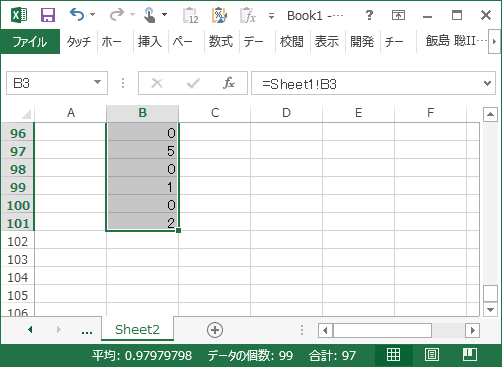
Task: Open ribbon display options
Action: (x=398, y=15)
